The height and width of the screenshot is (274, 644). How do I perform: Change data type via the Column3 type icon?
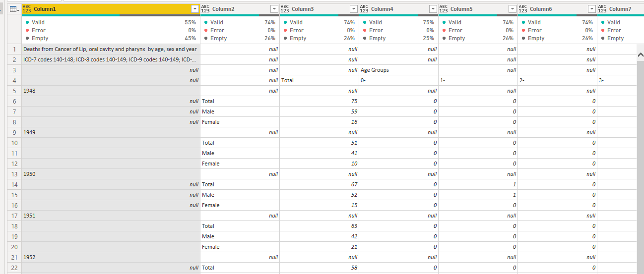(x=285, y=9)
